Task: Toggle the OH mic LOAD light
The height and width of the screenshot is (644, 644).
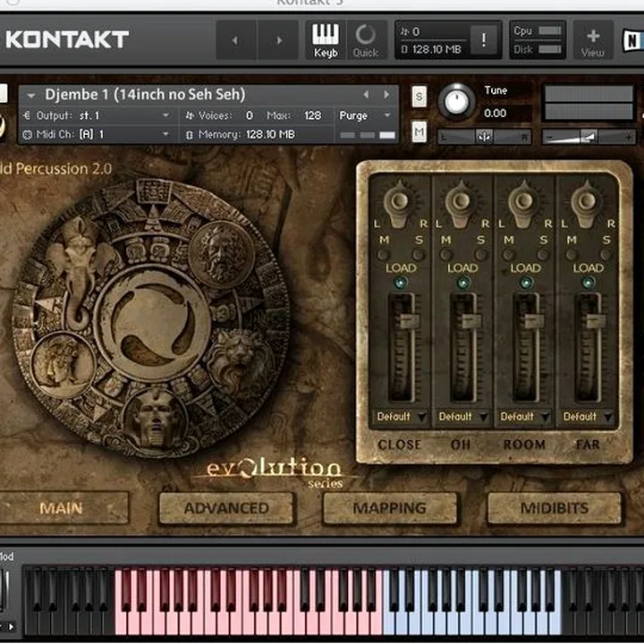Action: (463, 283)
